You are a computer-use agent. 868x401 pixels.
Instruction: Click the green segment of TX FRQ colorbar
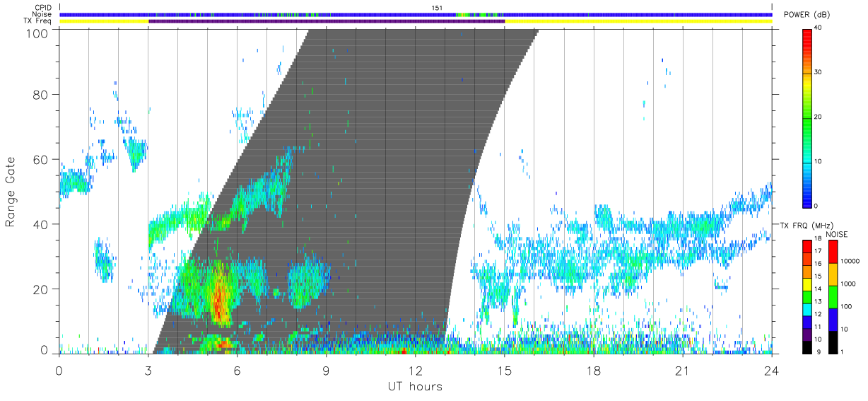[807, 297]
